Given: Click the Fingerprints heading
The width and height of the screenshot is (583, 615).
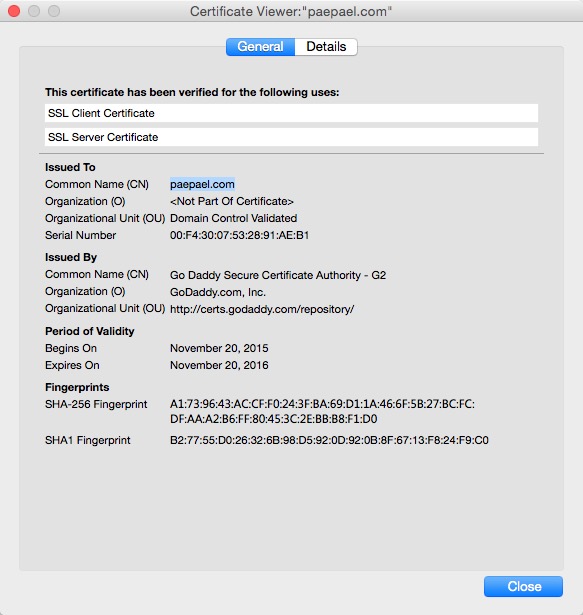Looking at the screenshot, I should pos(77,387).
